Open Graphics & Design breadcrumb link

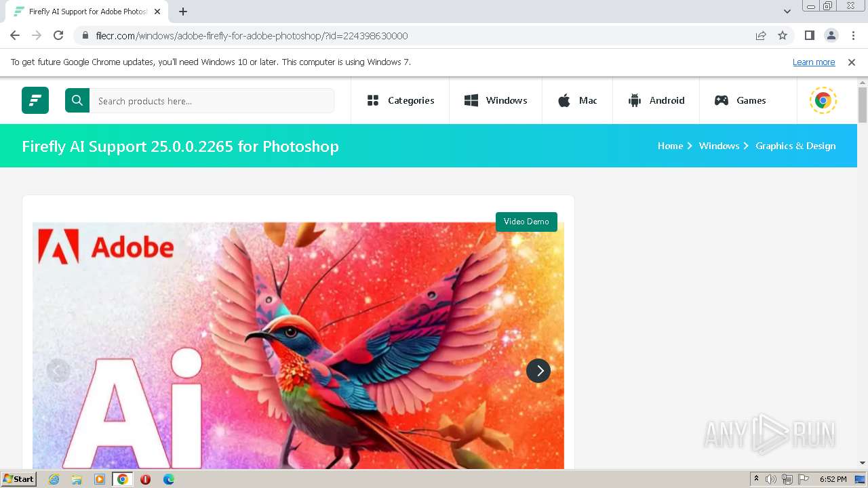[x=795, y=146]
